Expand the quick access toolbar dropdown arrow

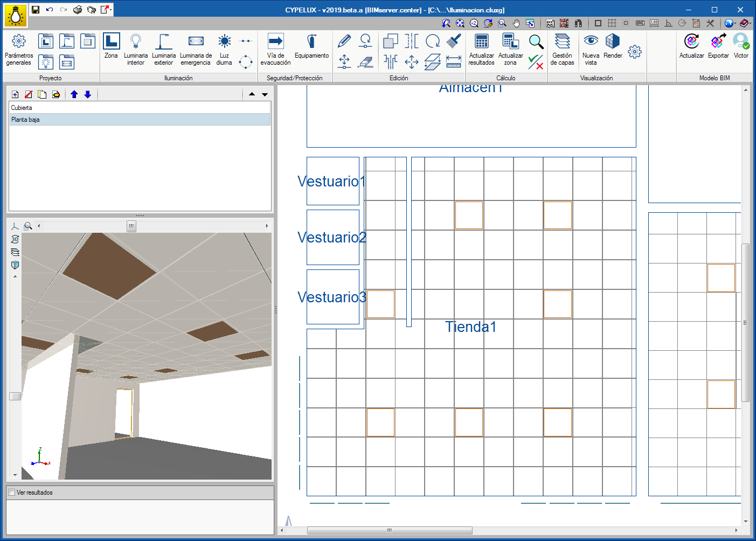coord(111,9)
